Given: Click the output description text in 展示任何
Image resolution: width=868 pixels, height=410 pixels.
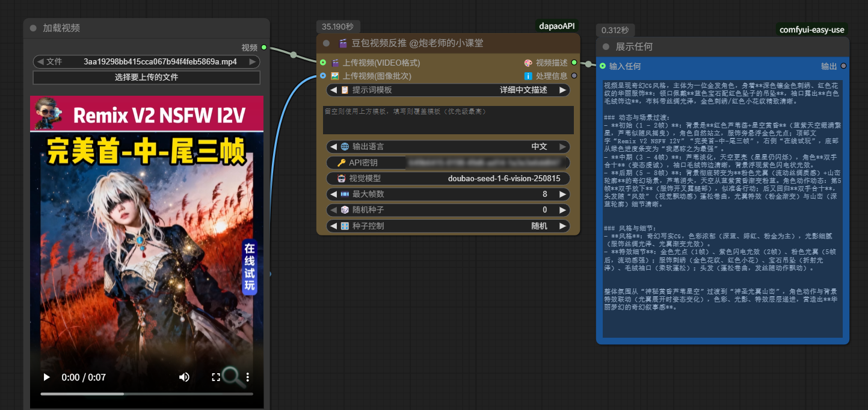Looking at the screenshot, I should tap(723, 208).
